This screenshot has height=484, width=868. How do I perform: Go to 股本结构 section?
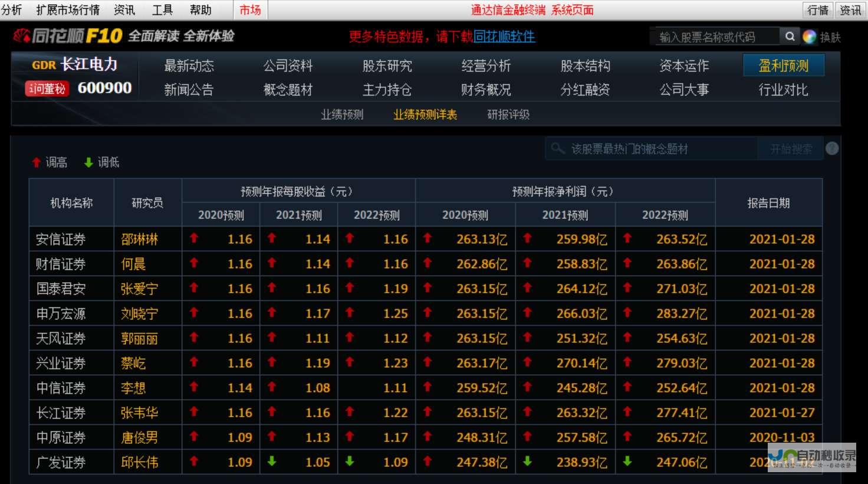(585, 66)
